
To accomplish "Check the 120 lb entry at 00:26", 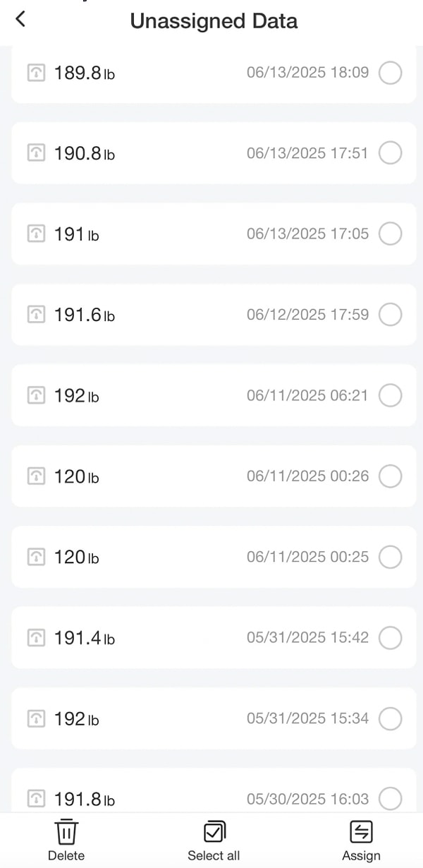I will (391, 476).
